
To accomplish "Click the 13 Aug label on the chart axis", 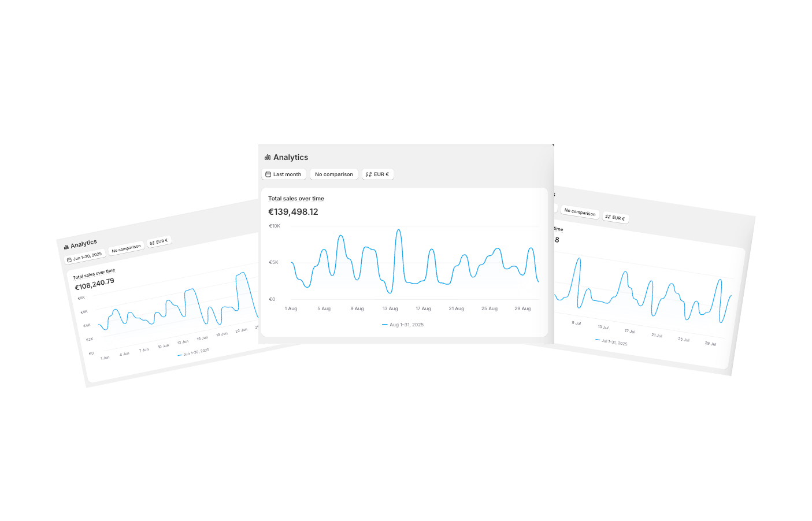I will point(390,308).
